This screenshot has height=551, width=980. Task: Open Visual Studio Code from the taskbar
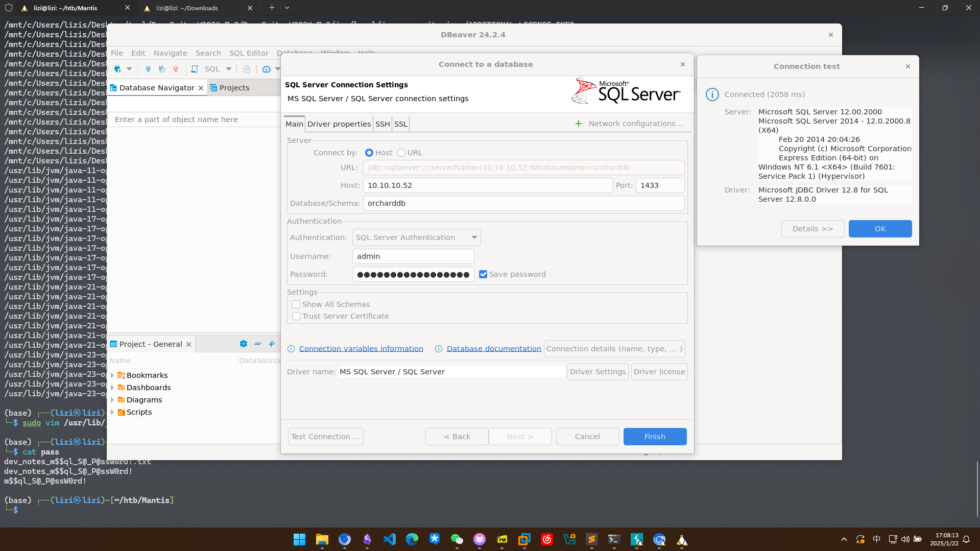[389, 539]
